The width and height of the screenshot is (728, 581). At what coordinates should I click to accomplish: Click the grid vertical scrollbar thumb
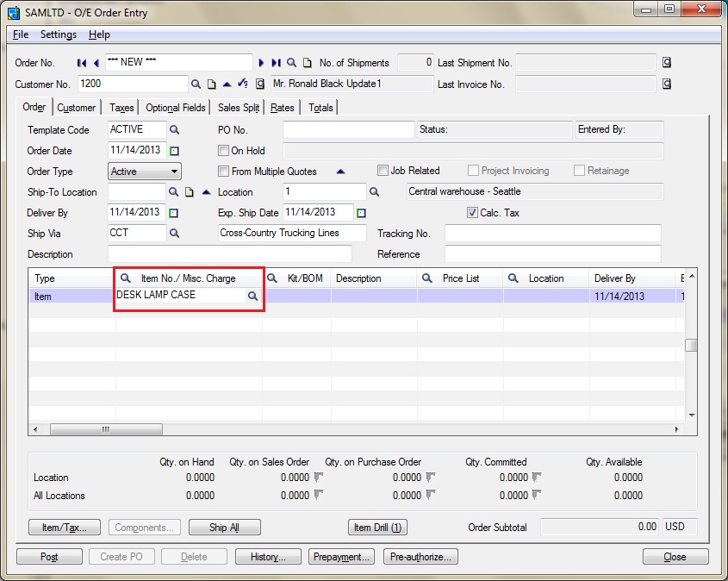coord(691,345)
